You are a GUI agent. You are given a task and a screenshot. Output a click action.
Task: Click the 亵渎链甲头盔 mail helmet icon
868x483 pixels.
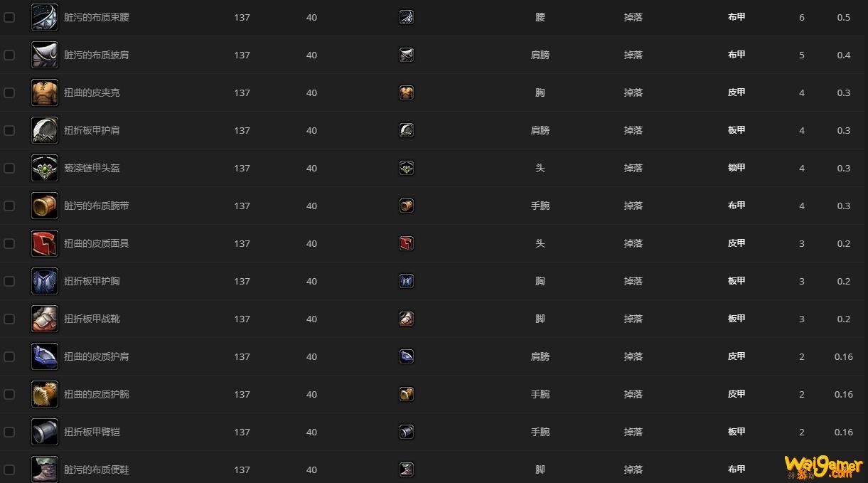click(45, 168)
